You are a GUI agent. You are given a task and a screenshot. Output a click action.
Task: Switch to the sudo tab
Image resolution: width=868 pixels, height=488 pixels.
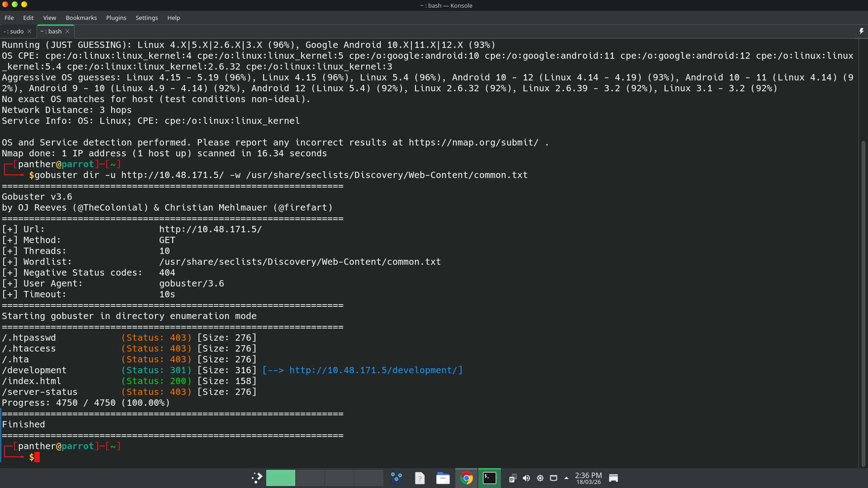pyautogui.click(x=14, y=32)
